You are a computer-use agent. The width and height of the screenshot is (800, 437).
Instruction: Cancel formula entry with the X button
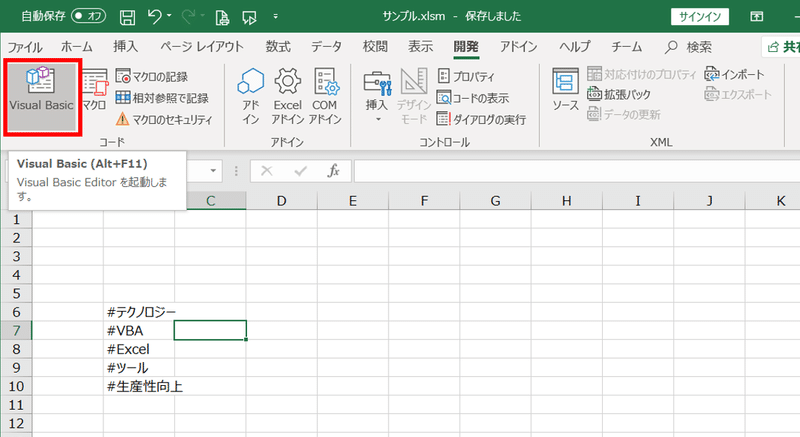pos(267,171)
